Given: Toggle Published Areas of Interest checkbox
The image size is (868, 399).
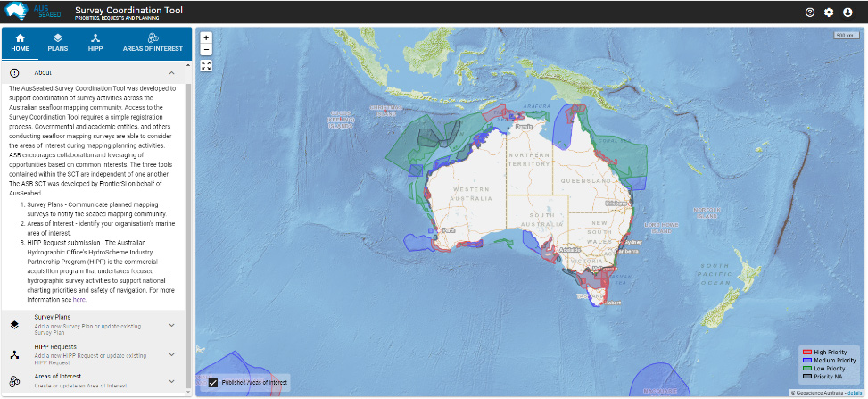Looking at the screenshot, I should click(x=213, y=382).
